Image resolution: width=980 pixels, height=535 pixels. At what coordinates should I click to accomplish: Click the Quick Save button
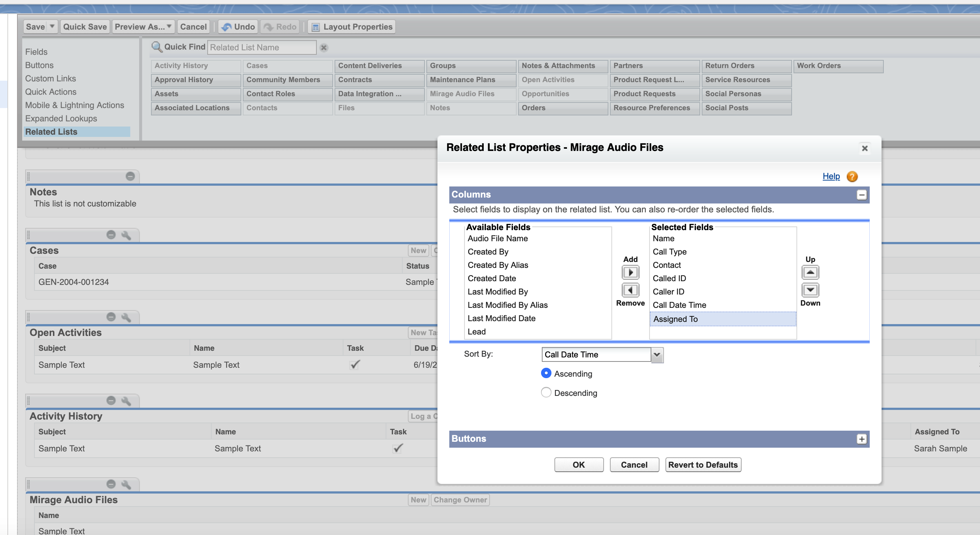85,27
